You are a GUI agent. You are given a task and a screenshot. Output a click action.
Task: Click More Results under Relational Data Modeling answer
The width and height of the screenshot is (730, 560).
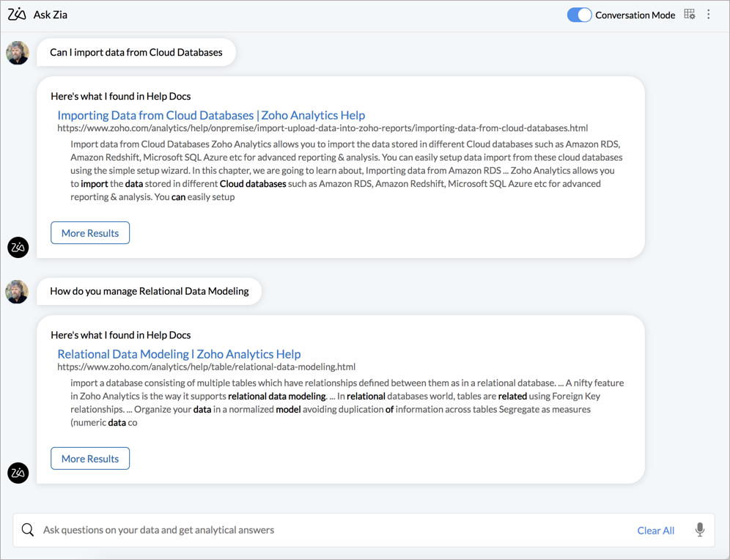90,459
